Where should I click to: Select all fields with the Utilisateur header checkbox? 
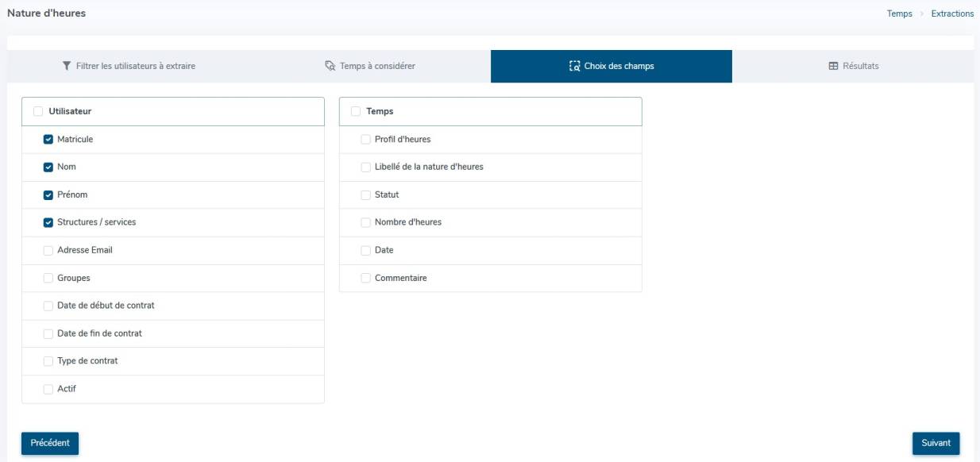(x=38, y=112)
